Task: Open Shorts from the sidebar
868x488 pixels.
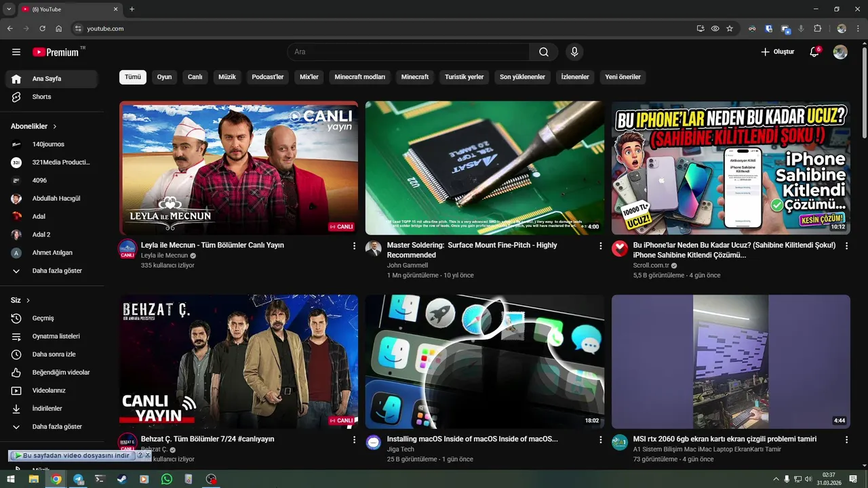Action: 52,97
